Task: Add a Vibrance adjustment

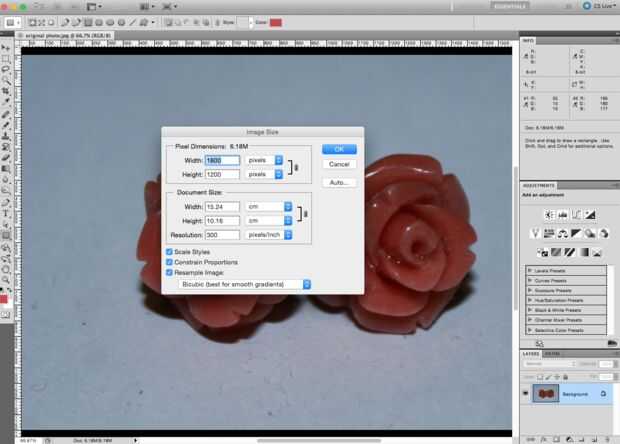Action: click(535, 234)
